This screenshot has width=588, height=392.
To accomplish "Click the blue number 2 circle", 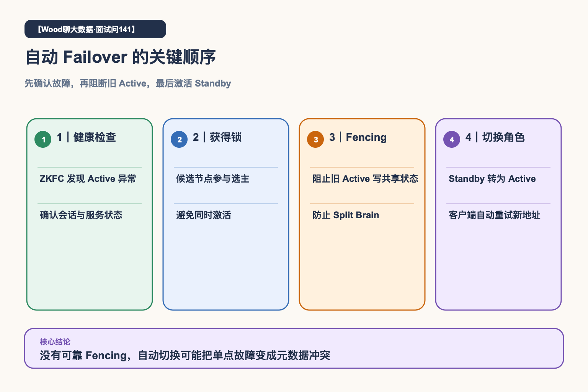I will [x=179, y=139].
